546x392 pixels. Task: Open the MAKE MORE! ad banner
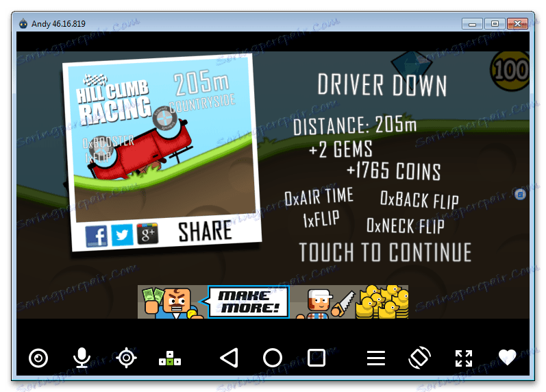click(273, 302)
